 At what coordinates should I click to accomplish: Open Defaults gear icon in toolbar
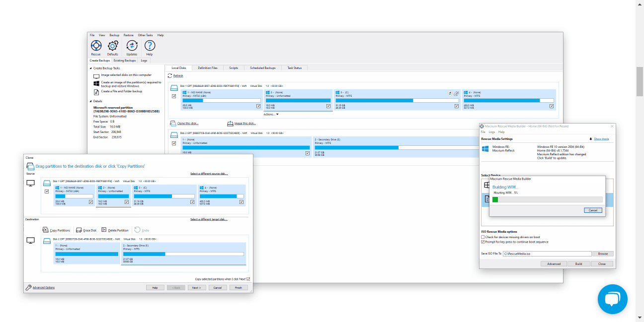(113, 46)
